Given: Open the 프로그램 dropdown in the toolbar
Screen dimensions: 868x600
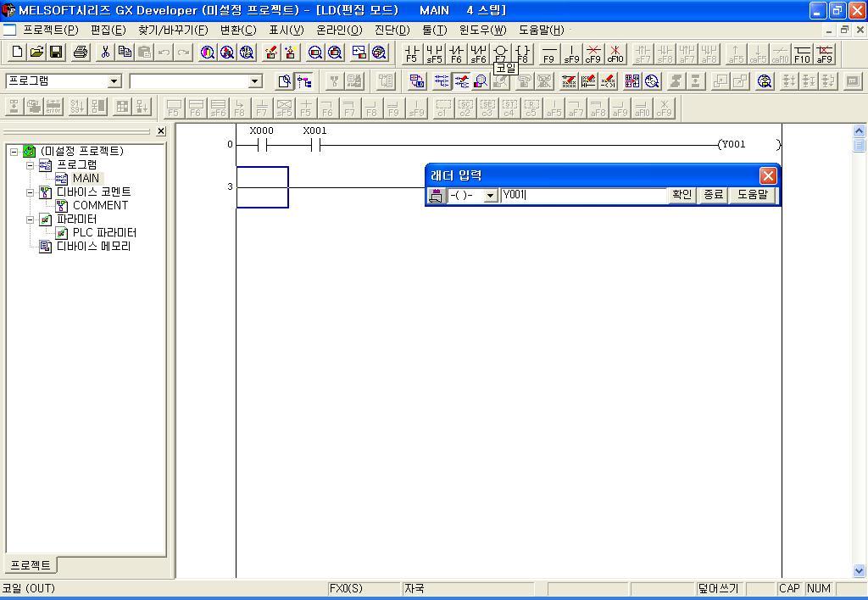Looking at the screenshot, I should pyautogui.click(x=114, y=81).
